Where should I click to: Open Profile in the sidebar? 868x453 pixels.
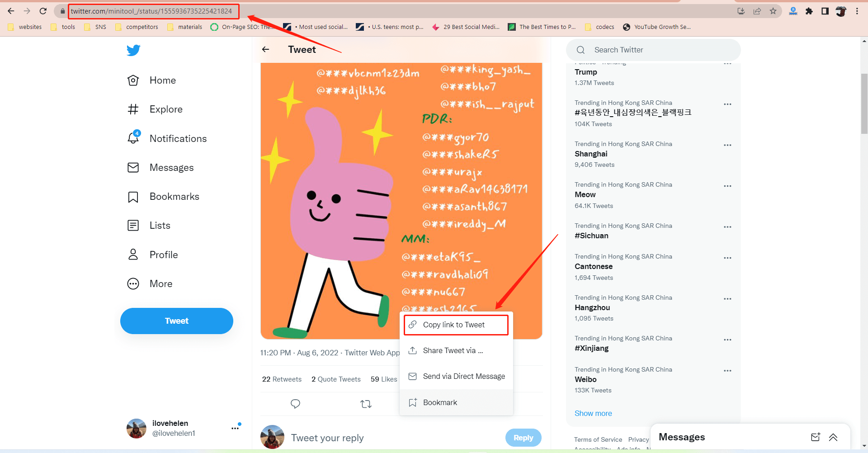[153, 255]
